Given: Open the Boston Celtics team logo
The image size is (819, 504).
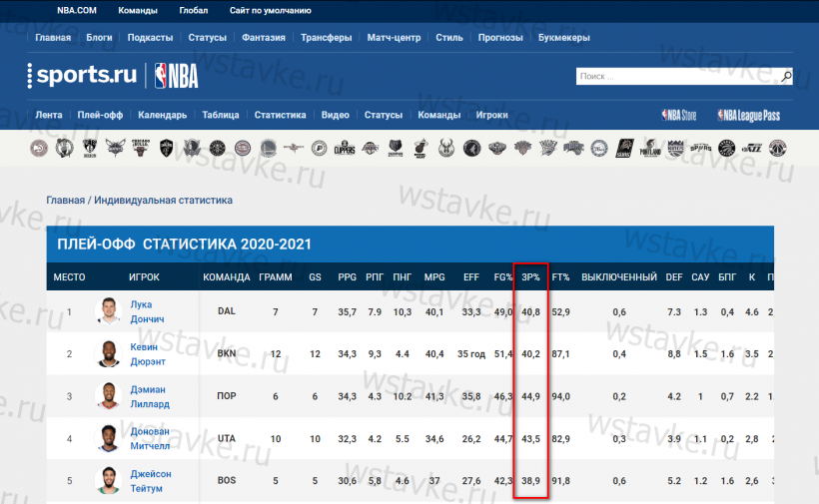Looking at the screenshot, I should point(64,149).
